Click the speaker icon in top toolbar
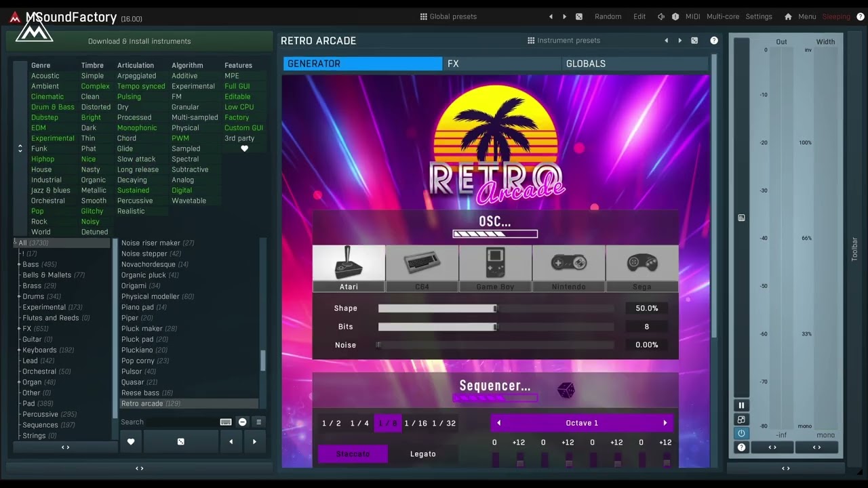 coord(661,16)
